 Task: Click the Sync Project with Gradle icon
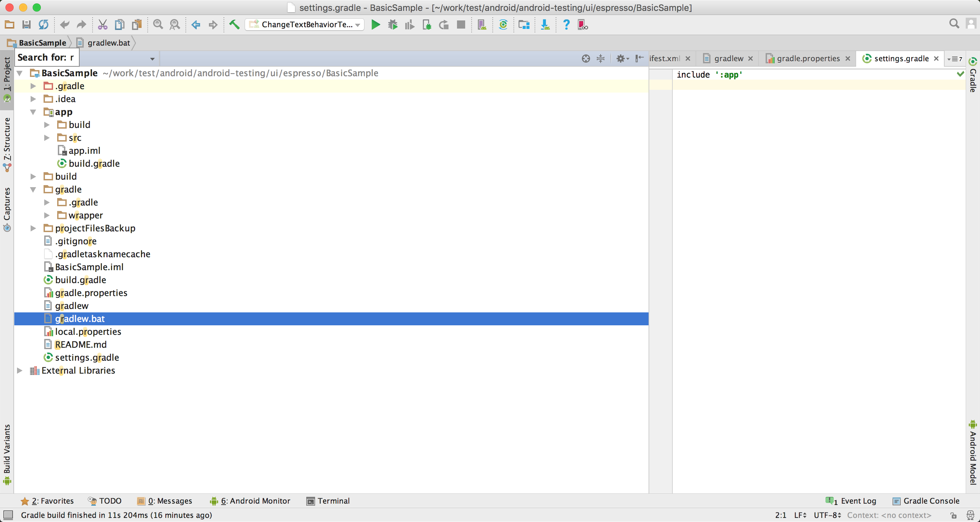point(503,25)
